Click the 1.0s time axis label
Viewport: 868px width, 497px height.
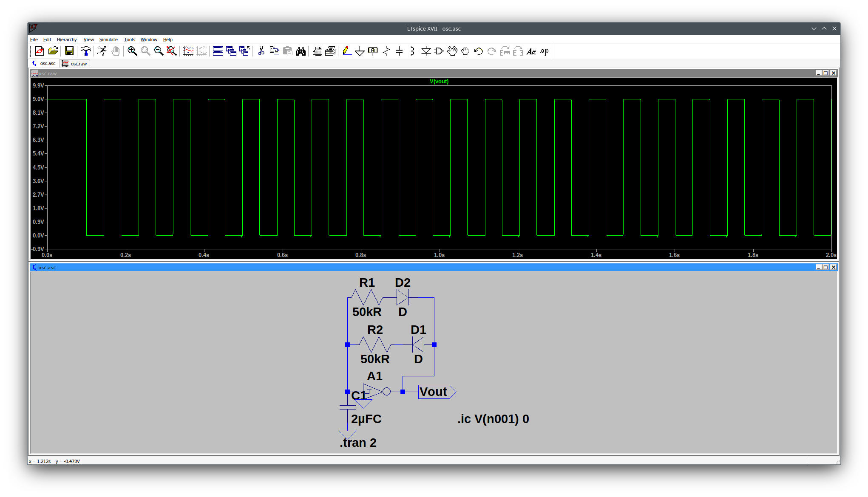(x=439, y=255)
